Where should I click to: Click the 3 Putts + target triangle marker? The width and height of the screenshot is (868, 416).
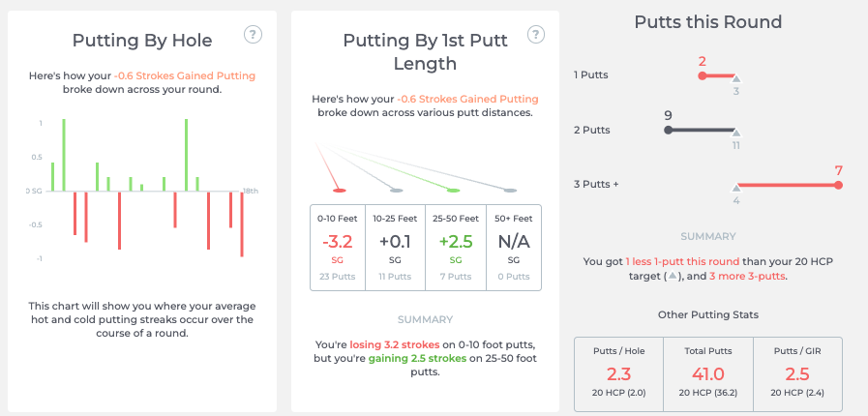pos(736,186)
